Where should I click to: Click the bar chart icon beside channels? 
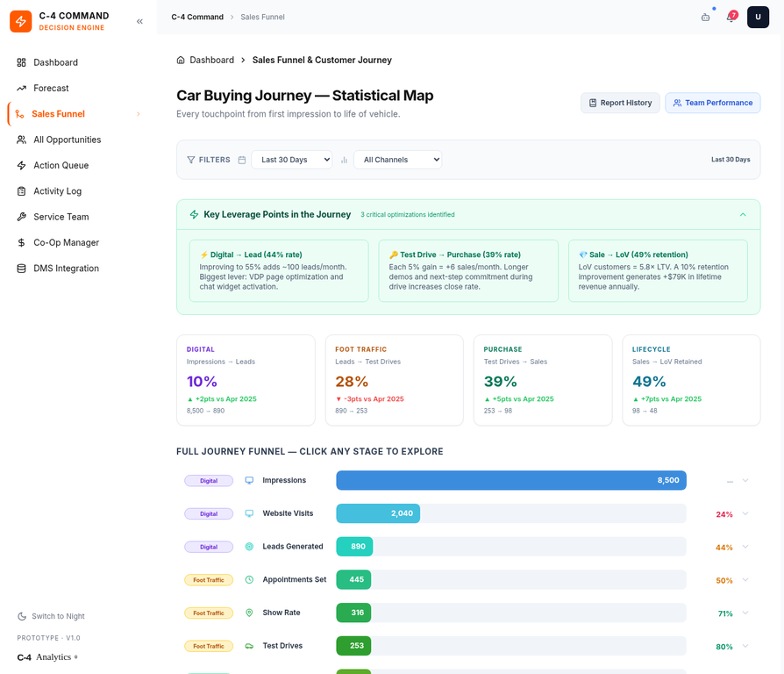coord(344,160)
